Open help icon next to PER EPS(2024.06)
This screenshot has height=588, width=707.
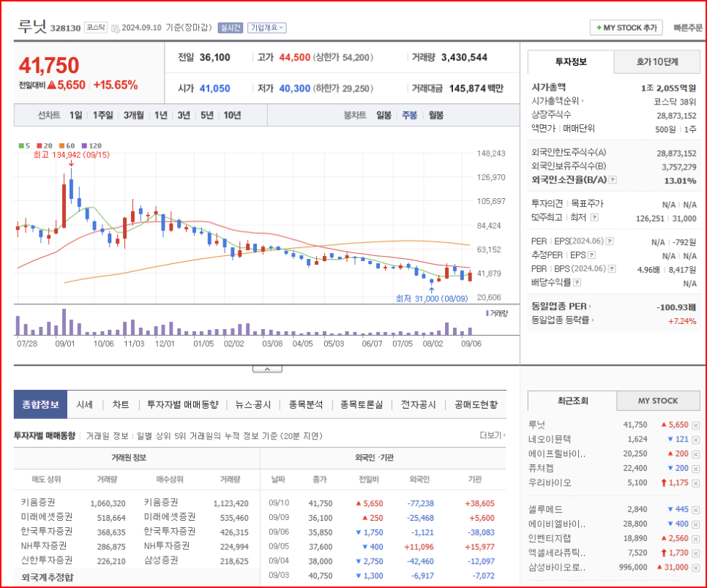[x=610, y=241]
